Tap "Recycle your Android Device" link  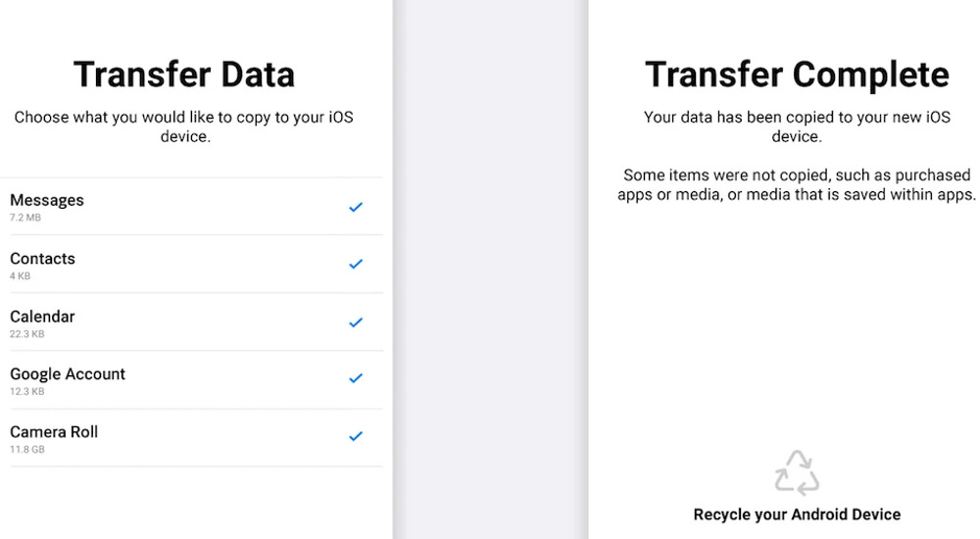[x=797, y=514]
